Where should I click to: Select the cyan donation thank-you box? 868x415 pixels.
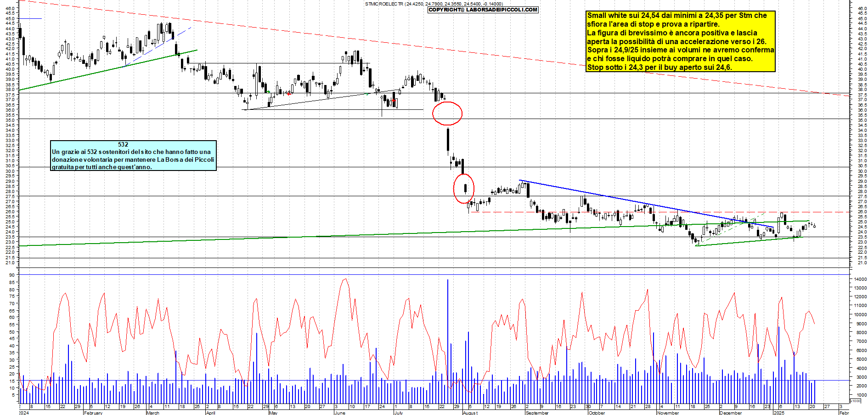[x=133, y=155]
